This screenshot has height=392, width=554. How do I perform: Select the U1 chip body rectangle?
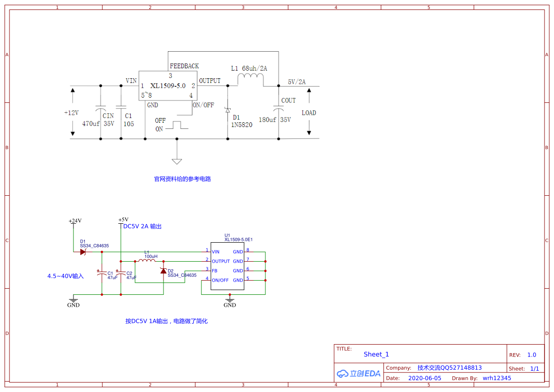click(x=227, y=266)
